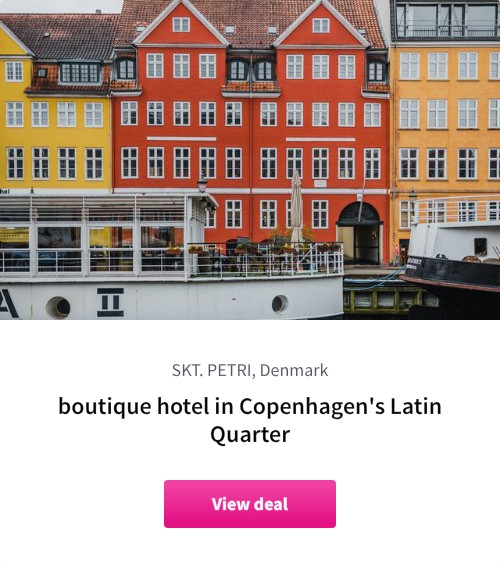Click the pink View deal button
Screen dimensions: 500x563
(250, 504)
